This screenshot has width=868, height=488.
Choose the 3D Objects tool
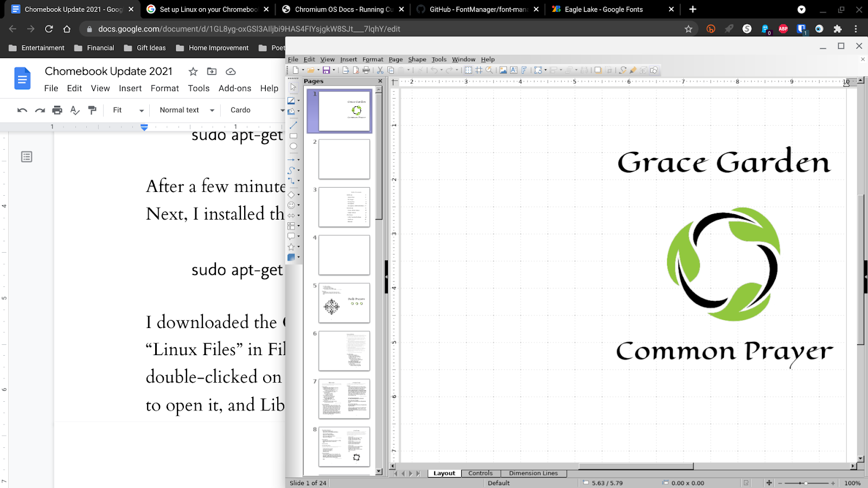coord(291,258)
